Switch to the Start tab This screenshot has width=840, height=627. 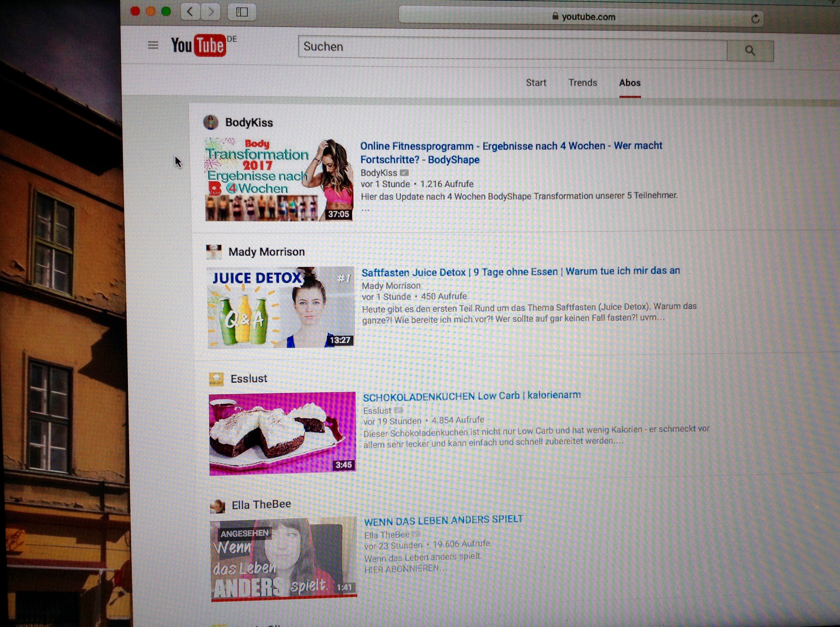click(536, 83)
